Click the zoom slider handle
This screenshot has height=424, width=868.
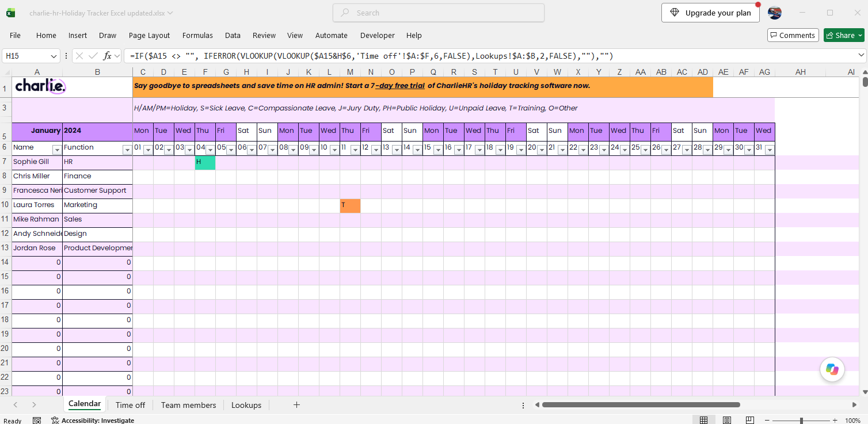click(x=801, y=421)
